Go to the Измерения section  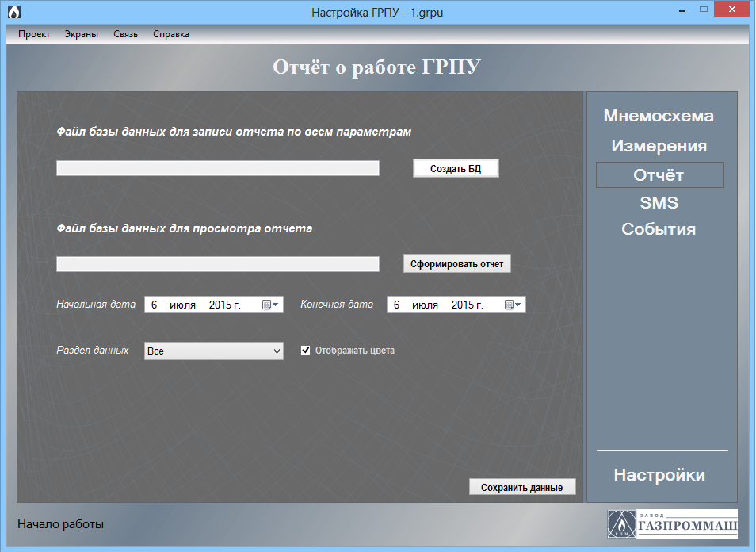(659, 146)
